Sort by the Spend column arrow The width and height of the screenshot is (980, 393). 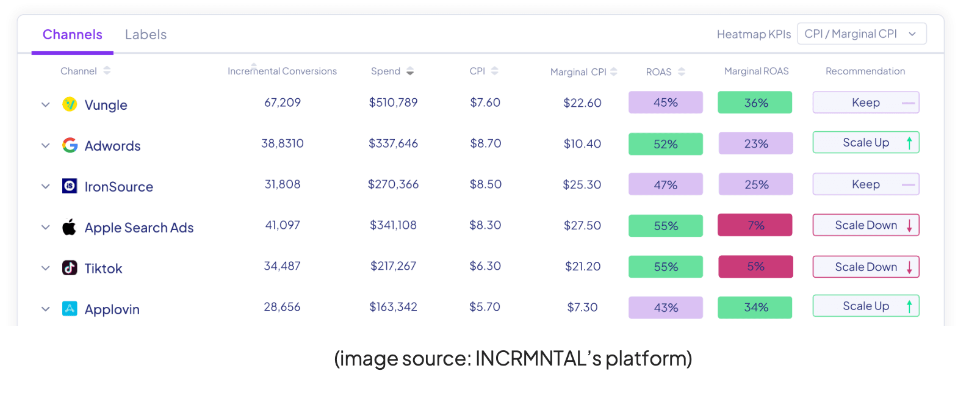pyautogui.click(x=410, y=71)
